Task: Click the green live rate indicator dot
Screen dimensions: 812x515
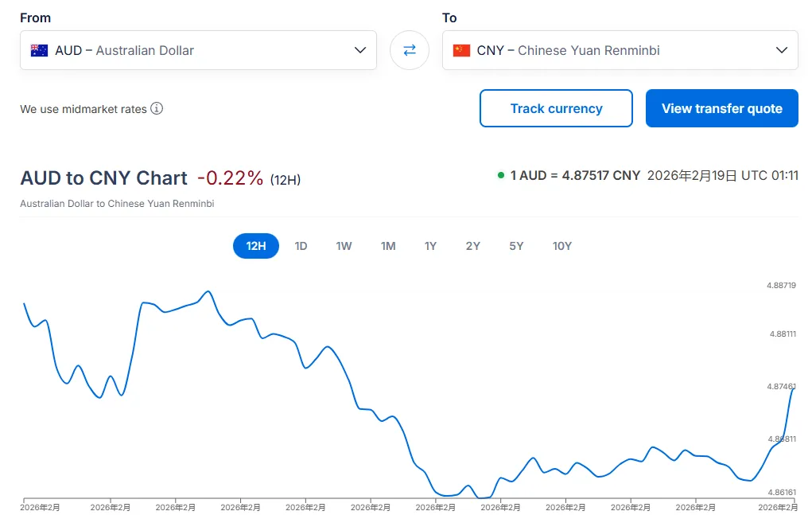Action: (x=501, y=175)
